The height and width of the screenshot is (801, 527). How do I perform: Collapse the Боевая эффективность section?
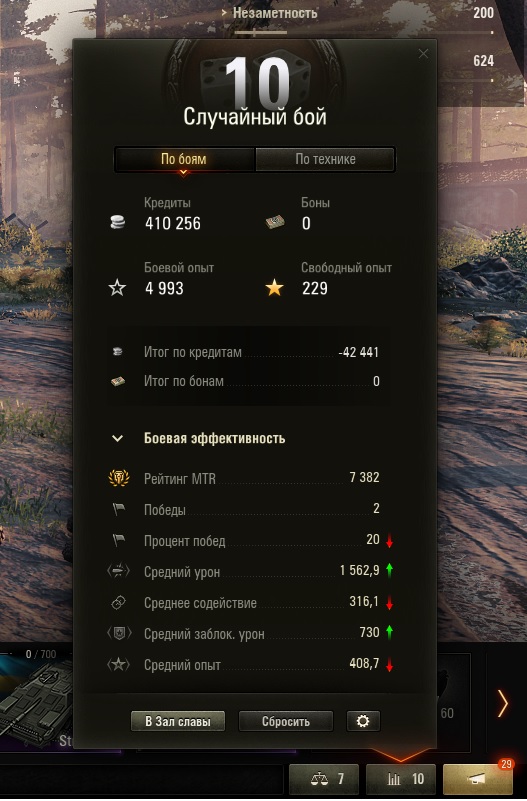point(117,438)
